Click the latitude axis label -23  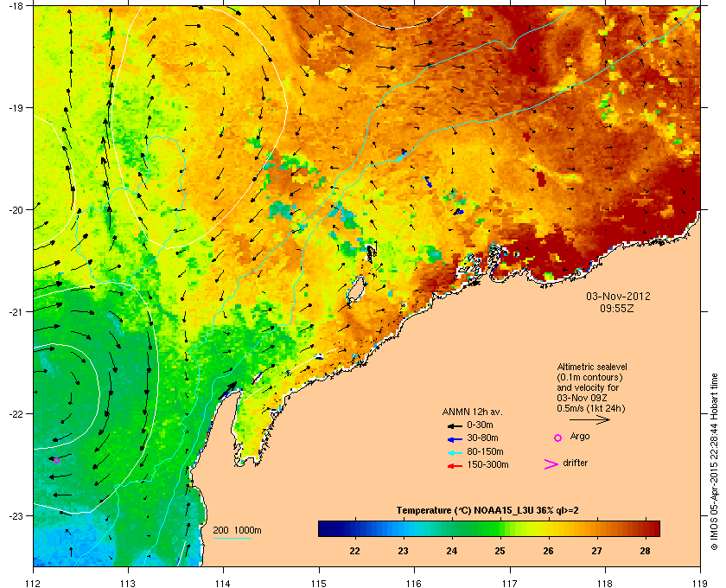pos(16,515)
